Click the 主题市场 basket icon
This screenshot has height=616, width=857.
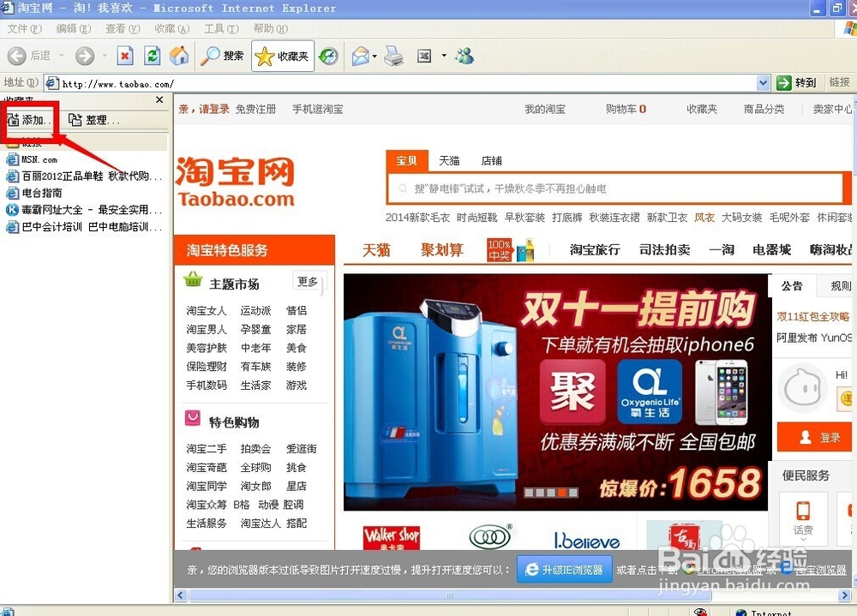(193, 280)
